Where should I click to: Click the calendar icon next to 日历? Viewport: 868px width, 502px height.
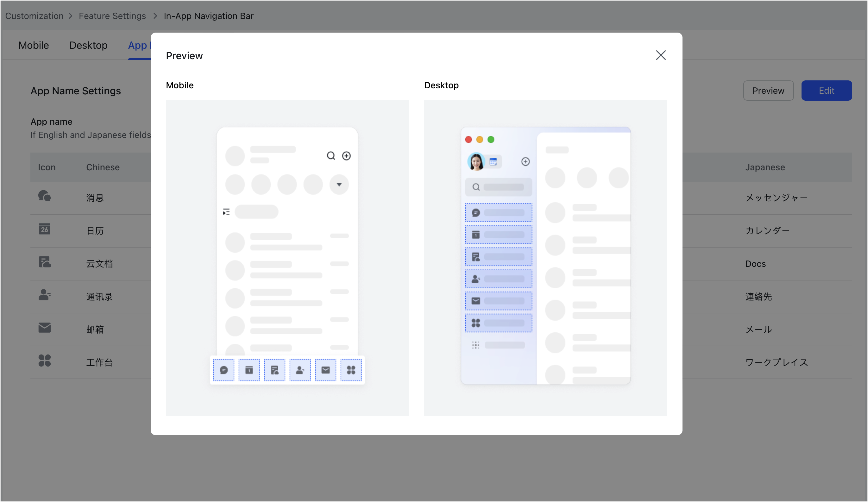tap(44, 229)
